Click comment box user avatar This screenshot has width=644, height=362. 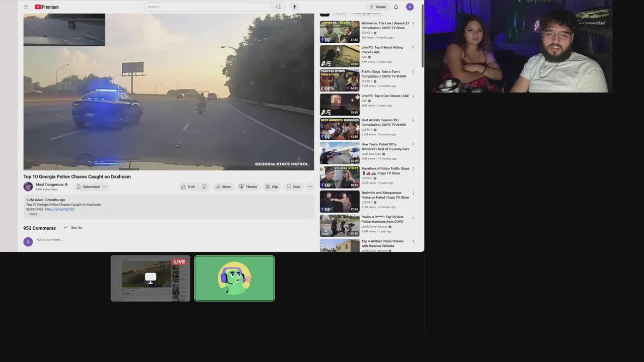click(28, 241)
